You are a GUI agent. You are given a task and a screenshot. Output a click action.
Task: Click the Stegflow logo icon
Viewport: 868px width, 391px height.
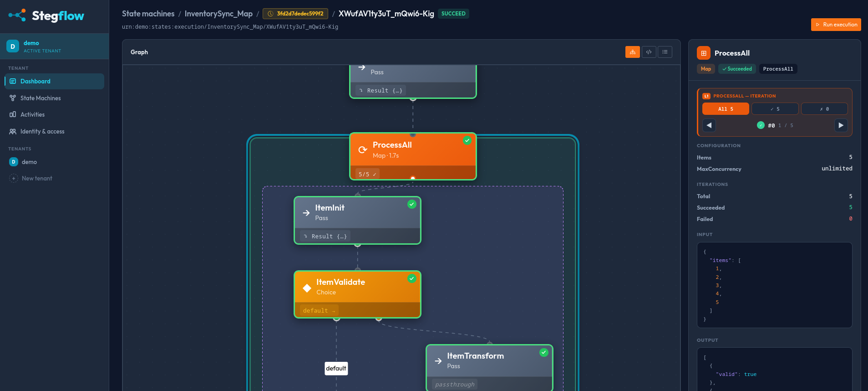[x=17, y=15]
